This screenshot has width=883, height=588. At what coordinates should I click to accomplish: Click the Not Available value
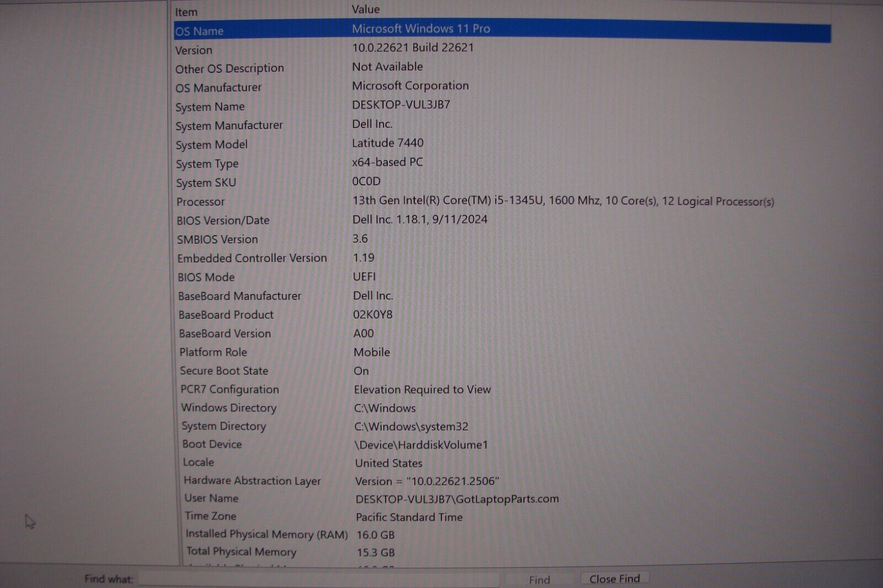[387, 67]
